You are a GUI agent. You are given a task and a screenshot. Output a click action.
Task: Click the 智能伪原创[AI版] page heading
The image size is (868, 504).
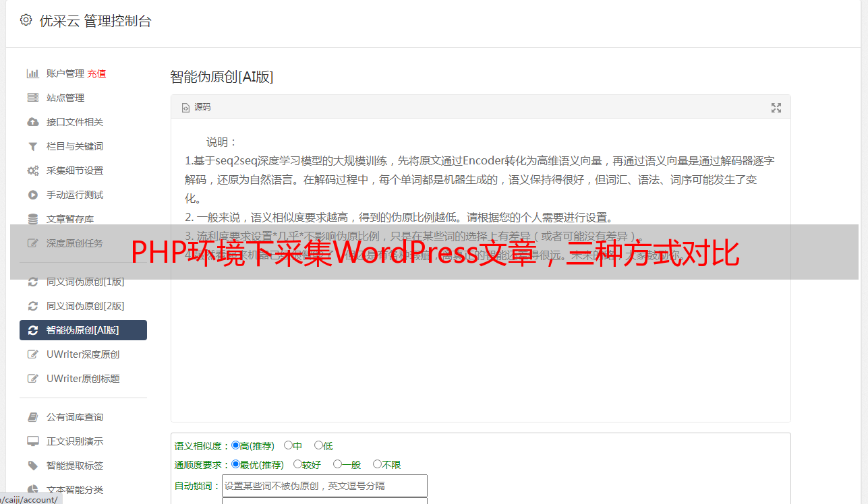222,77
